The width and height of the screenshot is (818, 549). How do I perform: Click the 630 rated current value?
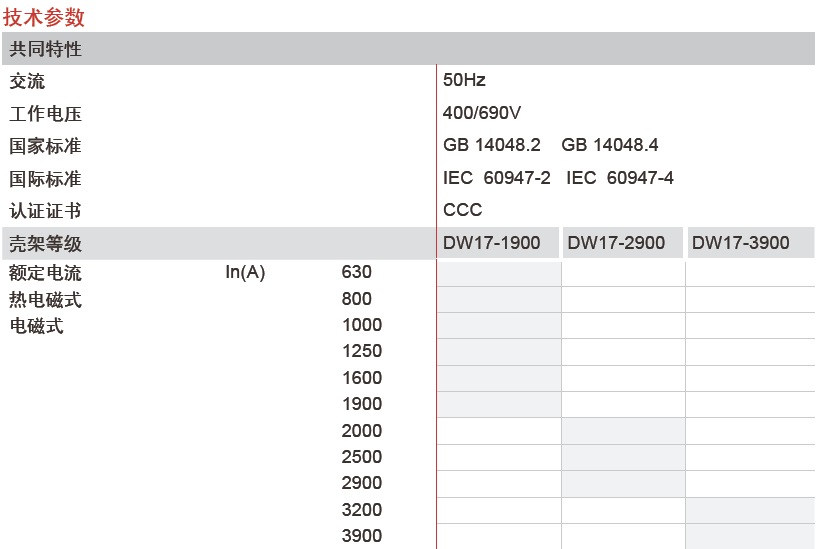click(357, 272)
